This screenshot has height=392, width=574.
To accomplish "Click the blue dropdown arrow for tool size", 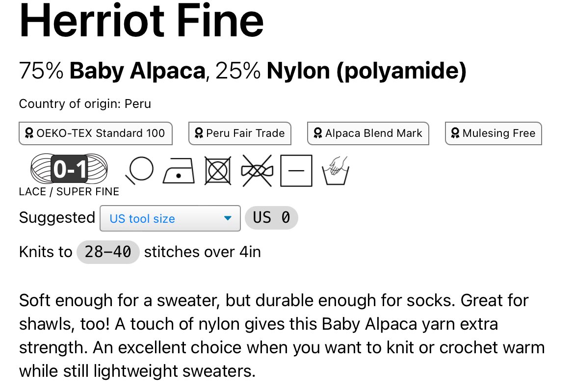I will 228,218.
